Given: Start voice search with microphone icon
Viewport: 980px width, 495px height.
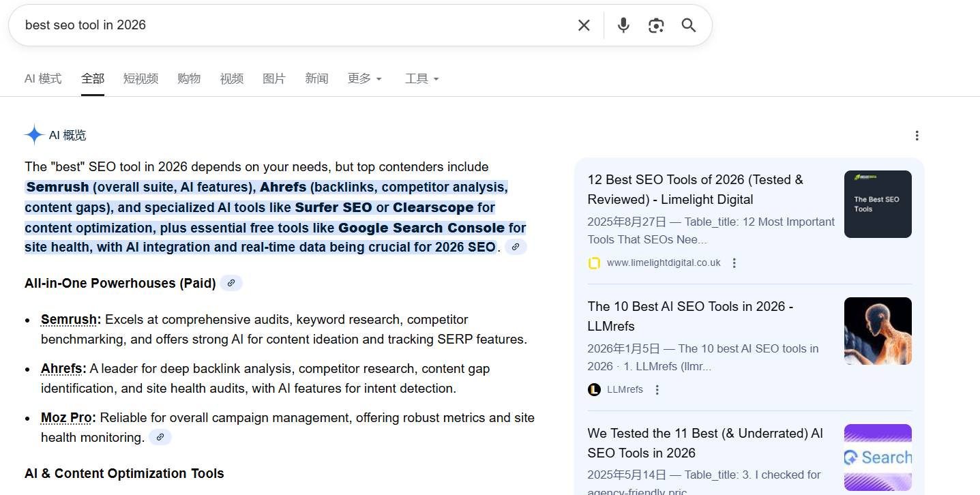Looking at the screenshot, I should coord(623,25).
